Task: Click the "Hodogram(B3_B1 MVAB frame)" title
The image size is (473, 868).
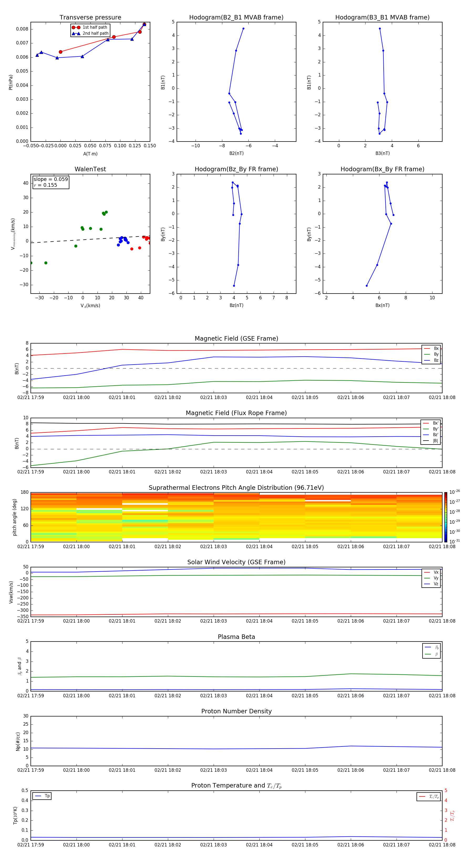Action: coord(382,18)
